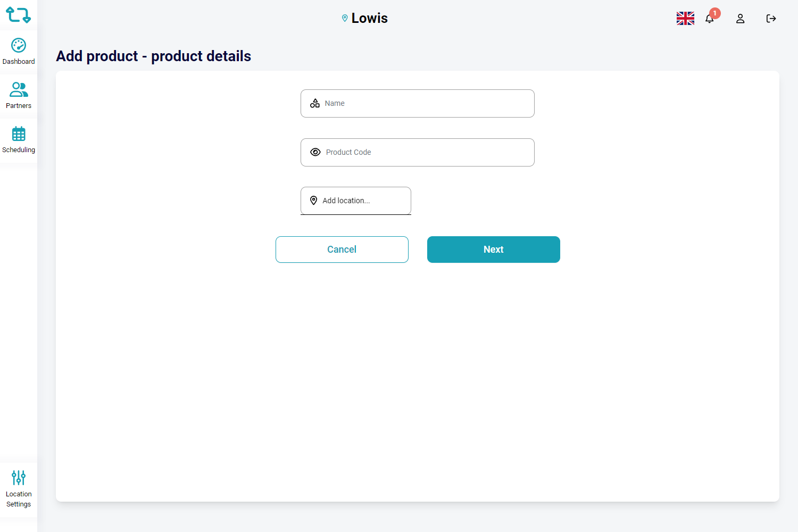Toggle the eye icon in the Product Code field

(315, 152)
